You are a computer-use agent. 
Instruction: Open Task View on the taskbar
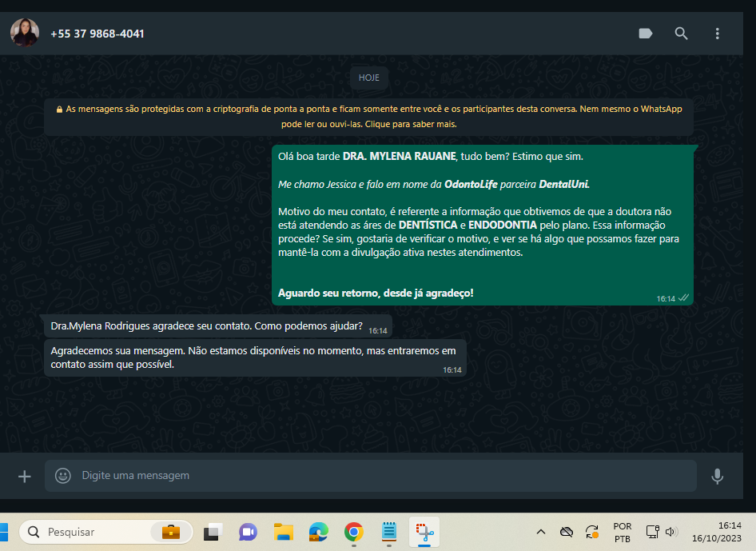tap(213, 532)
